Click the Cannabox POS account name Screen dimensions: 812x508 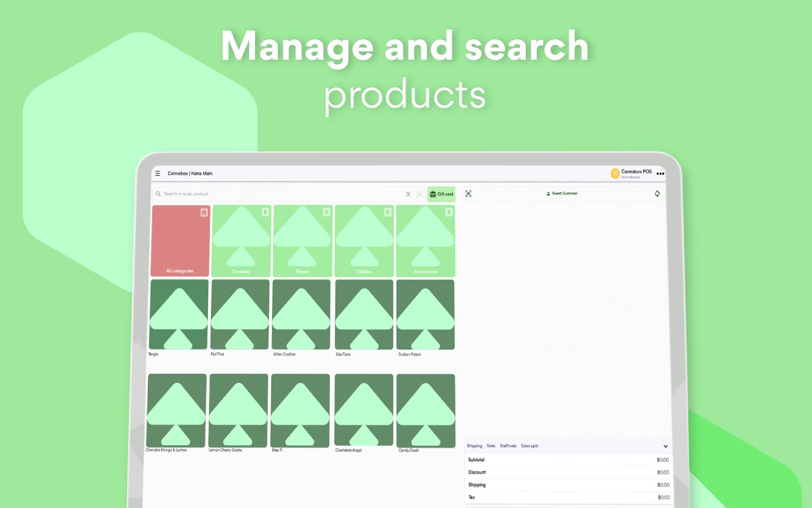(636, 171)
